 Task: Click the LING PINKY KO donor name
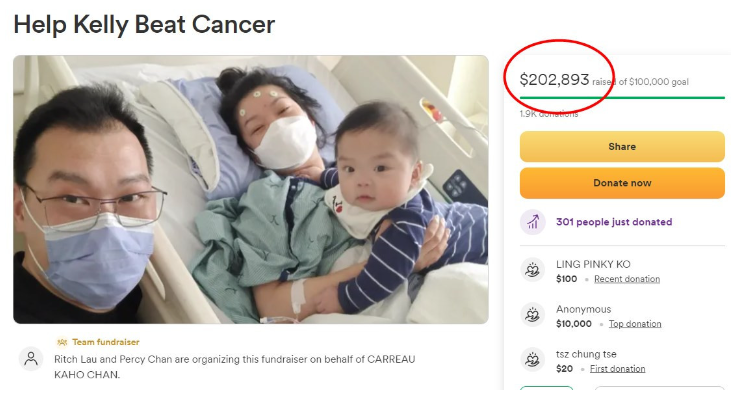[x=593, y=264]
